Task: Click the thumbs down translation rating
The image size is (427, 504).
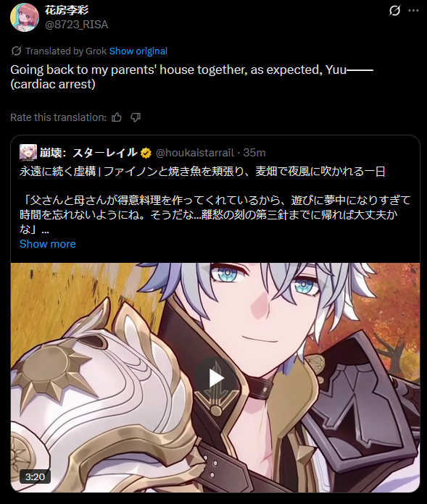Action: coord(136,117)
